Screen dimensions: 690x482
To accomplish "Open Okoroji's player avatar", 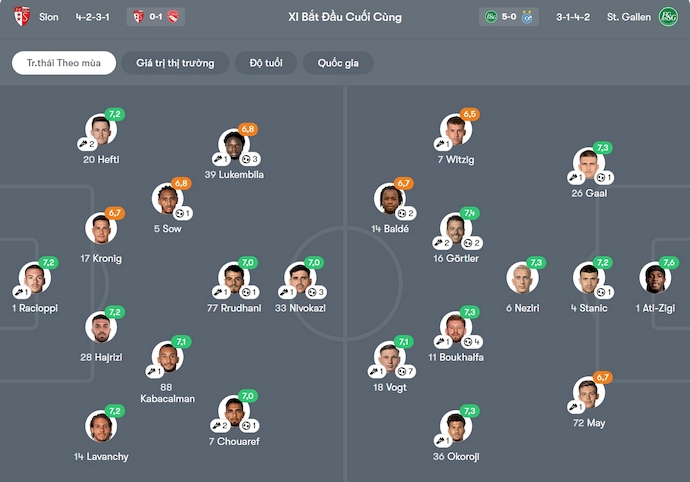I will point(455,426).
